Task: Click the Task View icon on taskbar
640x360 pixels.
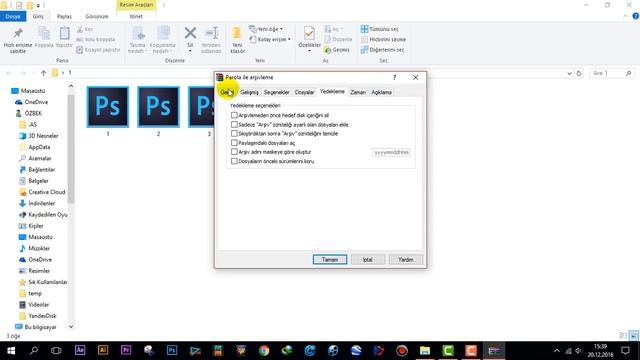Action: (56, 351)
